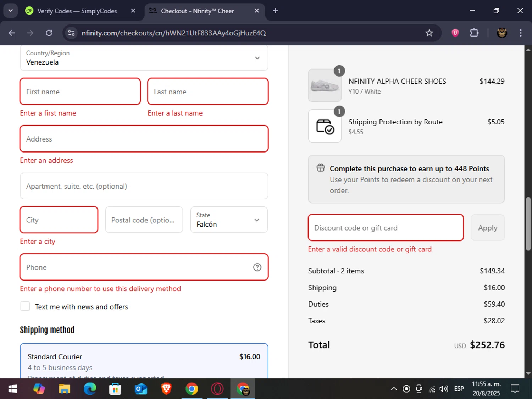This screenshot has height=399, width=532.
Task: Open File Explorer from the taskbar
Action: pos(64,389)
